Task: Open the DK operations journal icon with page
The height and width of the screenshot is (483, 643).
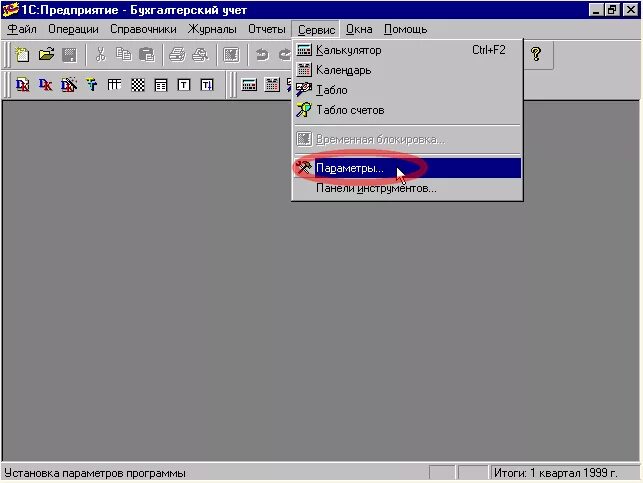Action: click(x=23, y=85)
